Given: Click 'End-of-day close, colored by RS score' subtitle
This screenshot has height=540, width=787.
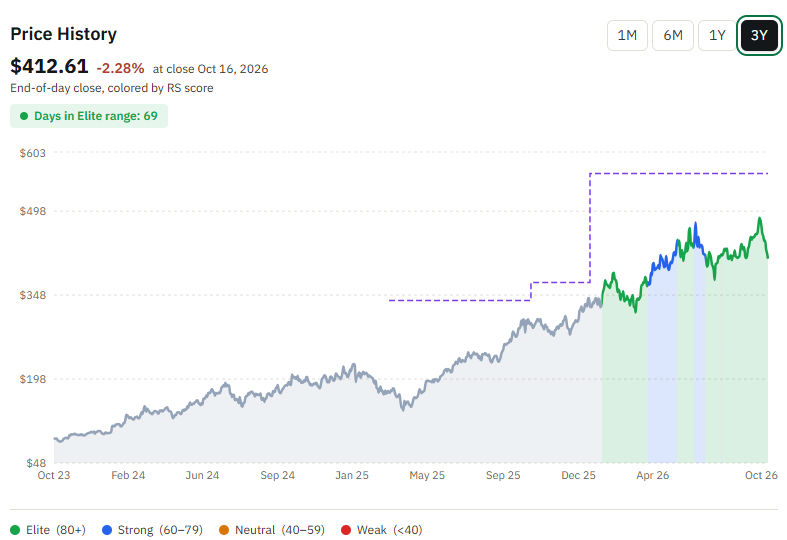Looking at the screenshot, I should tap(111, 88).
